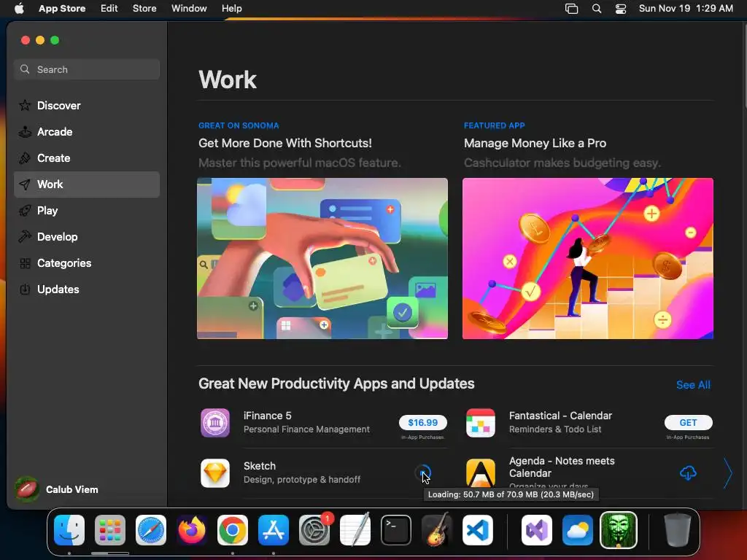This screenshot has width=747, height=560.
Task: Click the iFinance 5 app icon
Action: coord(215,423)
